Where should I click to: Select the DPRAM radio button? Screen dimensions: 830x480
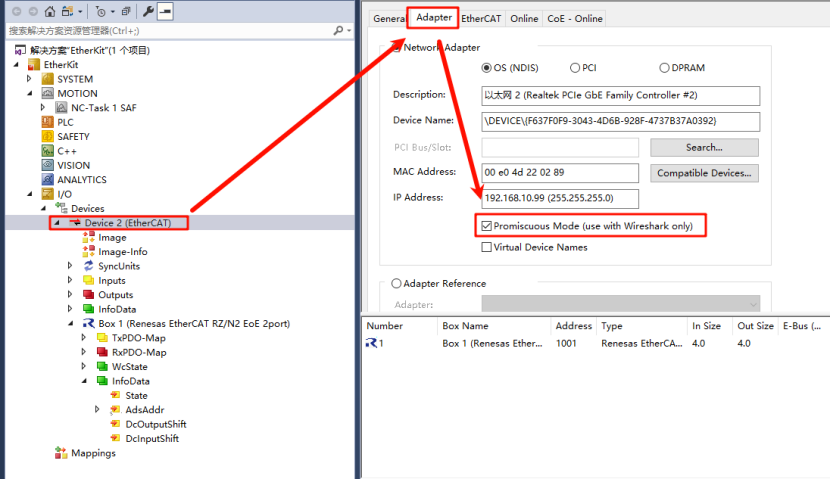pyautogui.click(x=664, y=68)
